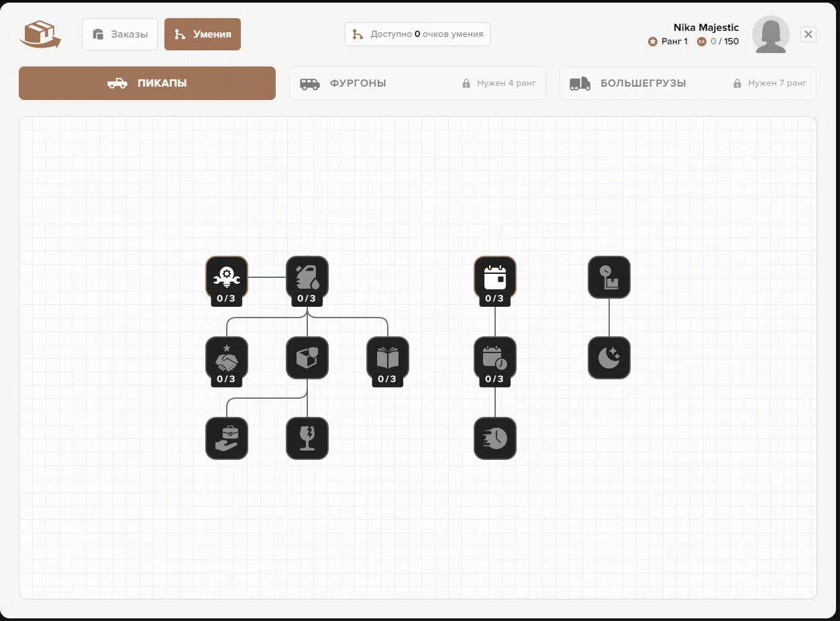Click the 0 / 150 experience counter

[725, 42]
